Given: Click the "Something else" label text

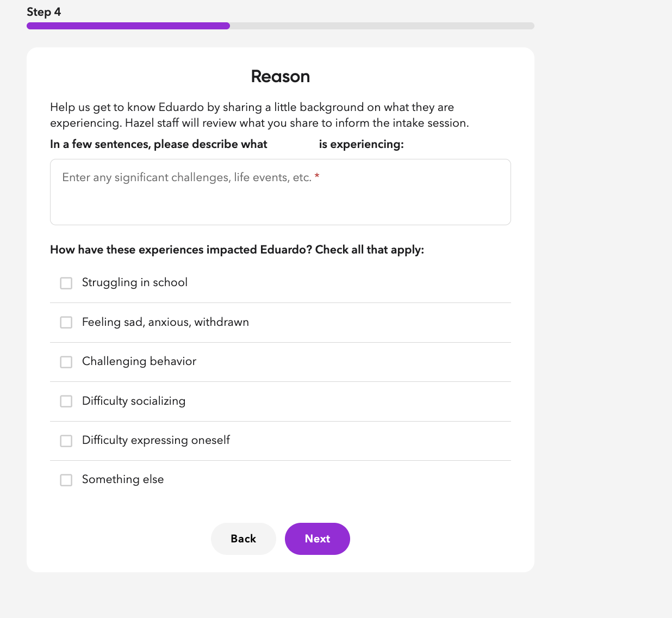Looking at the screenshot, I should 123,479.
